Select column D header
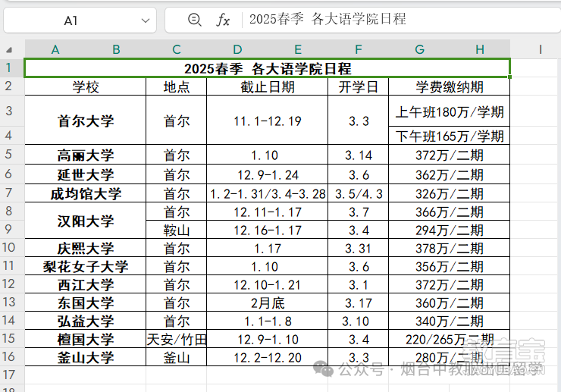This screenshot has width=561, height=392. (237, 49)
